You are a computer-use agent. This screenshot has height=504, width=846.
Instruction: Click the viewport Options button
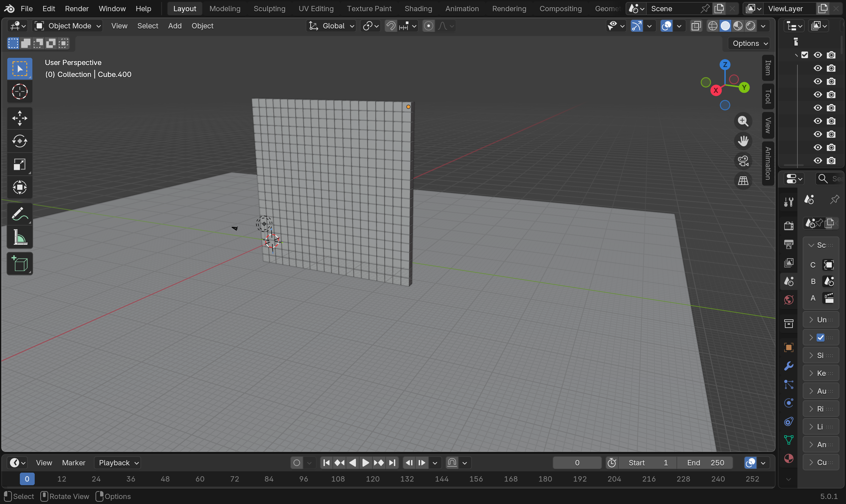click(x=750, y=44)
